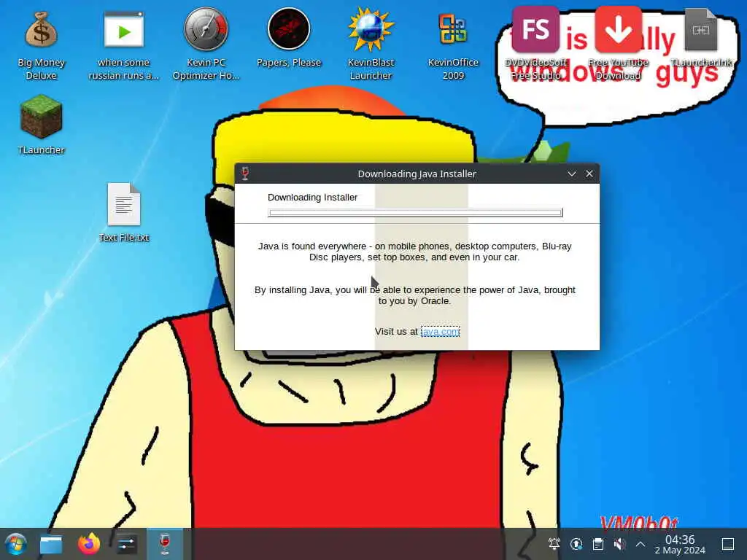Click the Windows 7 start orb
Viewport: 747px width, 560px height.
click(16, 544)
